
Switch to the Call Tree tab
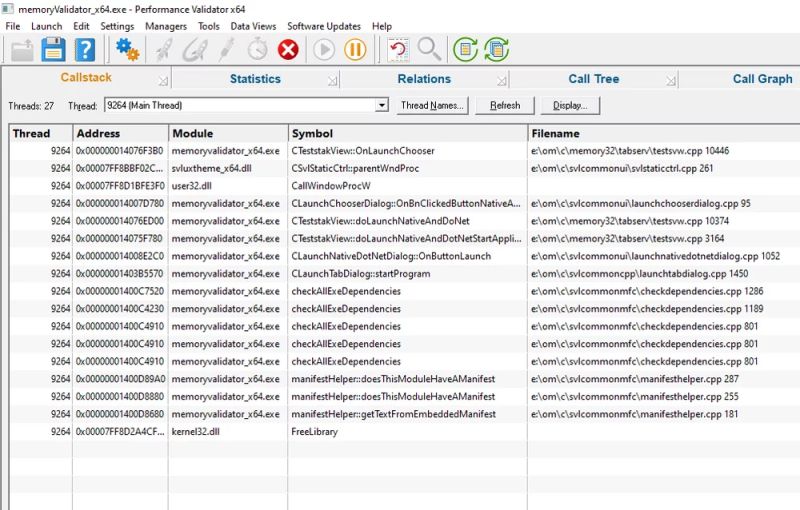point(594,79)
